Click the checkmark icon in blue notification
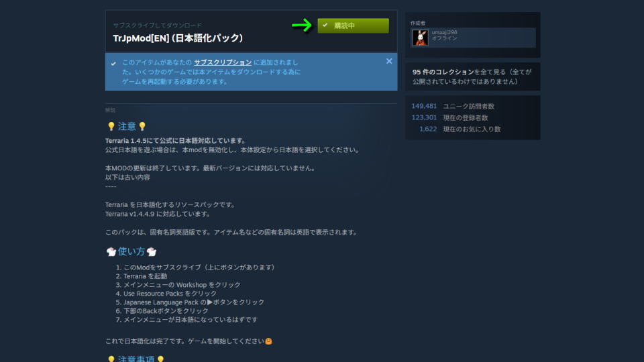Image resolution: width=644 pixels, height=362 pixels. [113, 64]
